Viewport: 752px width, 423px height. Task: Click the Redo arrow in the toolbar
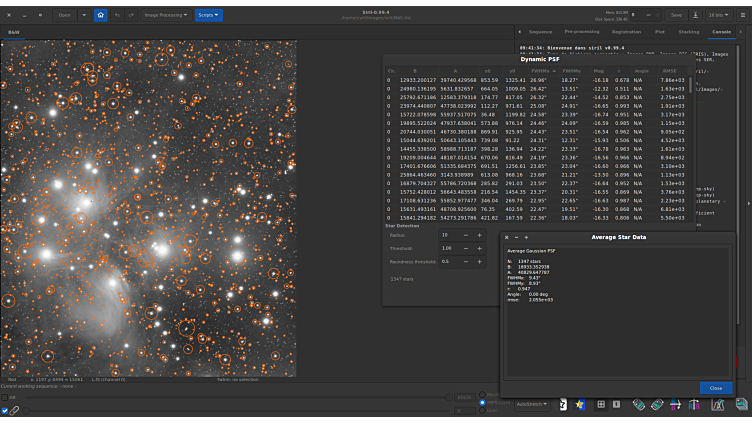pos(130,16)
